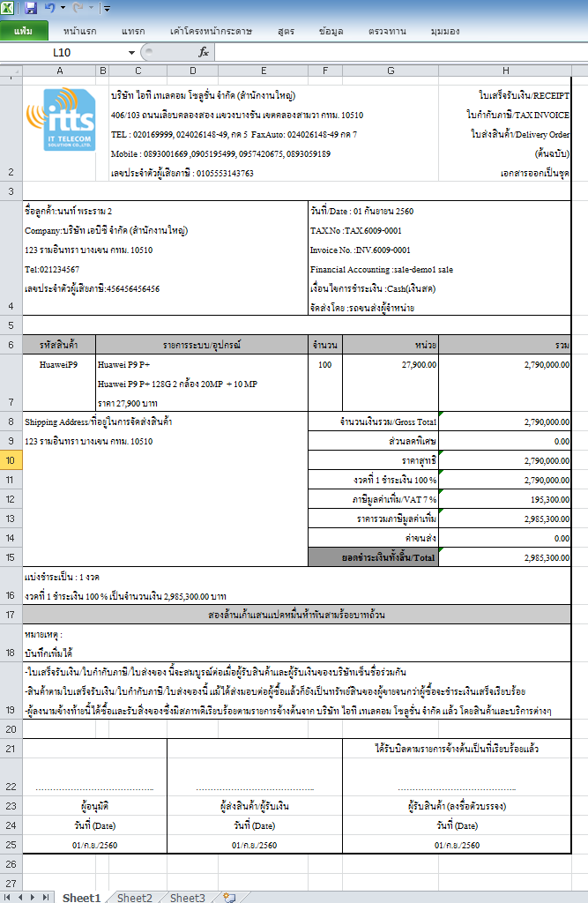The width and height of the screenshot is (588, 903).
Task: Click the Name Box showing L10
Action: pyautogui.click(x=63, y=52)
